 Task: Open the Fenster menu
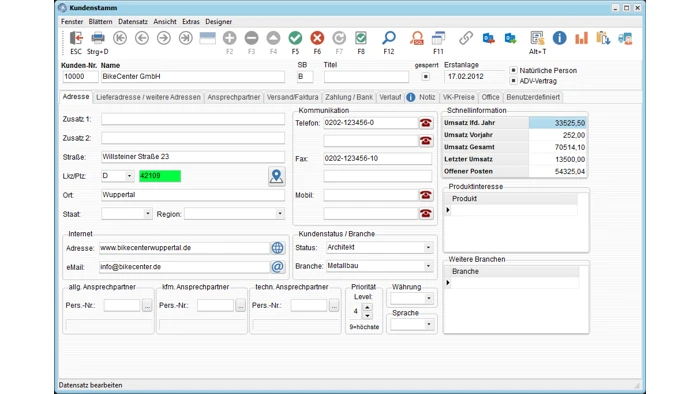[x=72, y=21]
